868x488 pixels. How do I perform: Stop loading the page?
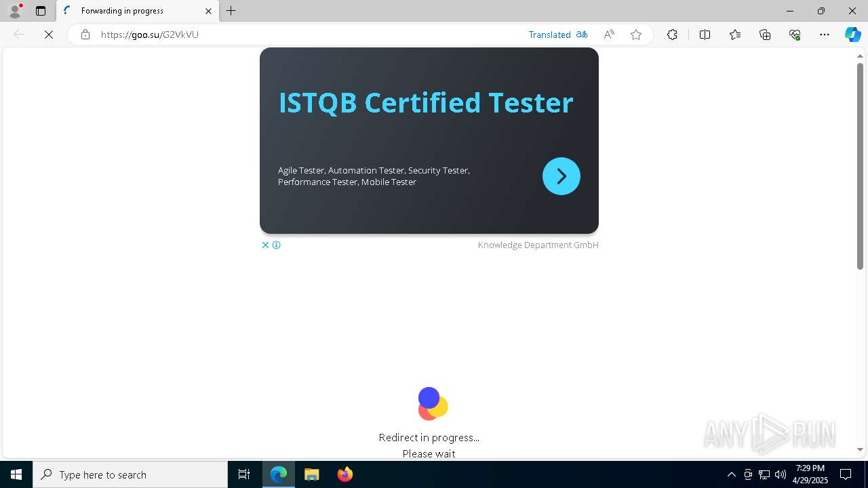(49, 35)
